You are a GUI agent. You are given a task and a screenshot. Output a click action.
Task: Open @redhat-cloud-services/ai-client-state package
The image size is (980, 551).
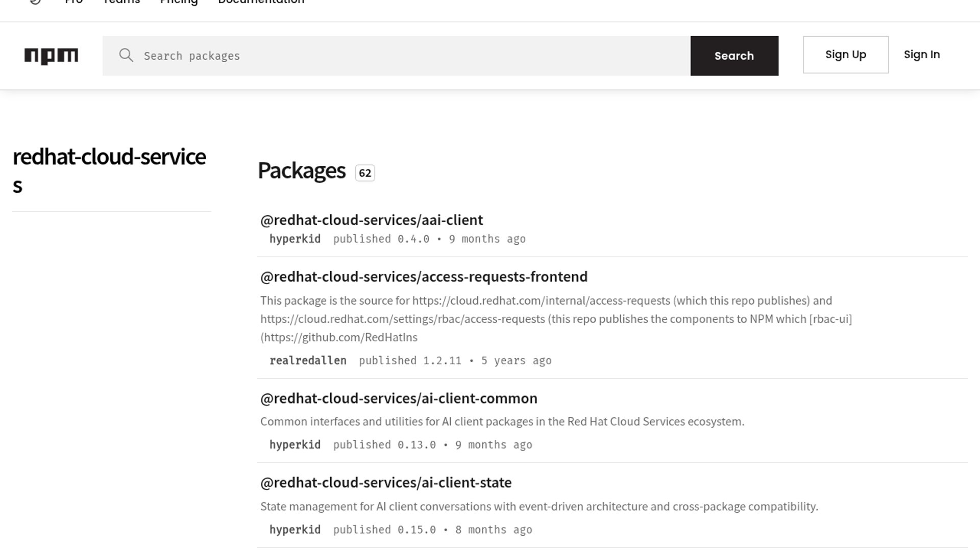pos(386,483)
